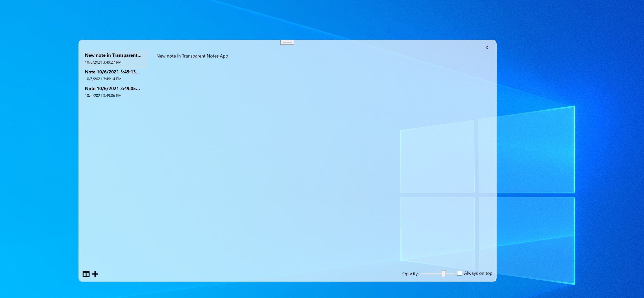Screen dimensions: 644x298
Task: Open the 'Note 10/6/2021 3:49:13...' entry
Action: pos(112,72)
